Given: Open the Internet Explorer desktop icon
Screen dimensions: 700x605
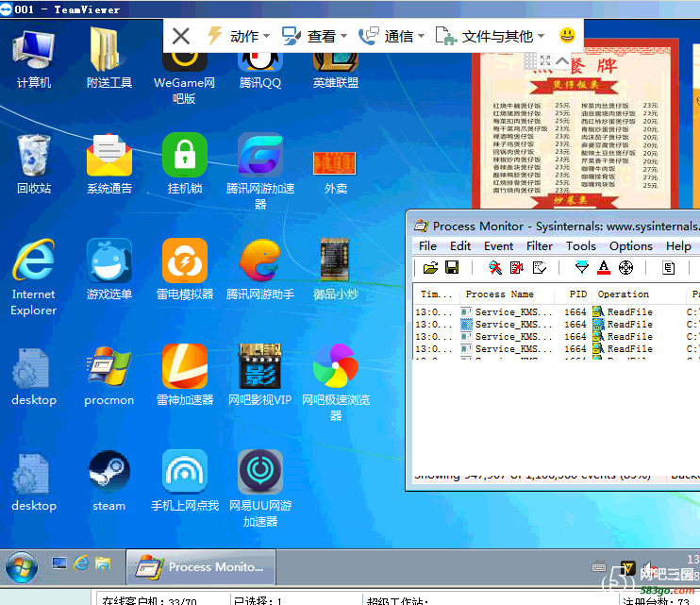Looking at the screenshot, I should click(34, 277).
